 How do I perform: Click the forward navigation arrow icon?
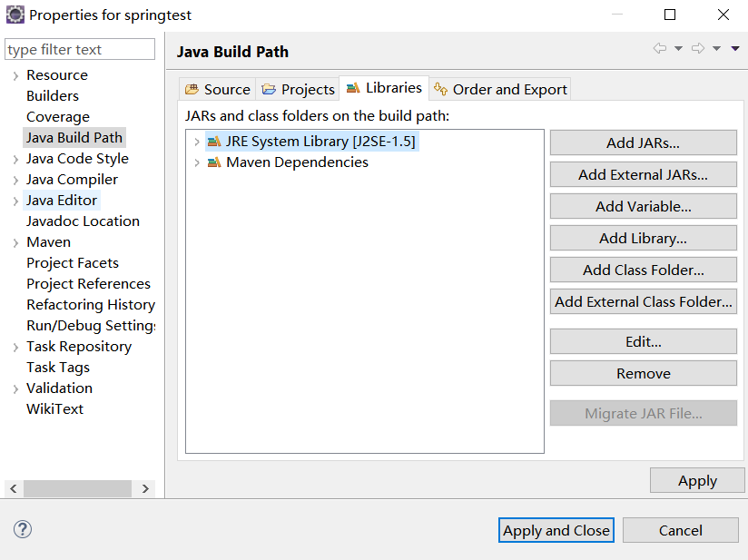tap(698, 48)
